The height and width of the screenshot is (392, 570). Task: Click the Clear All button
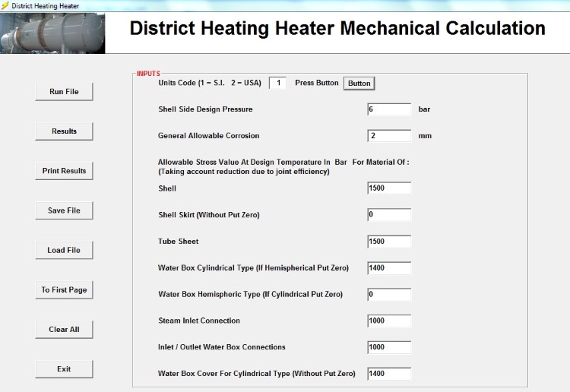click(64, 329)
